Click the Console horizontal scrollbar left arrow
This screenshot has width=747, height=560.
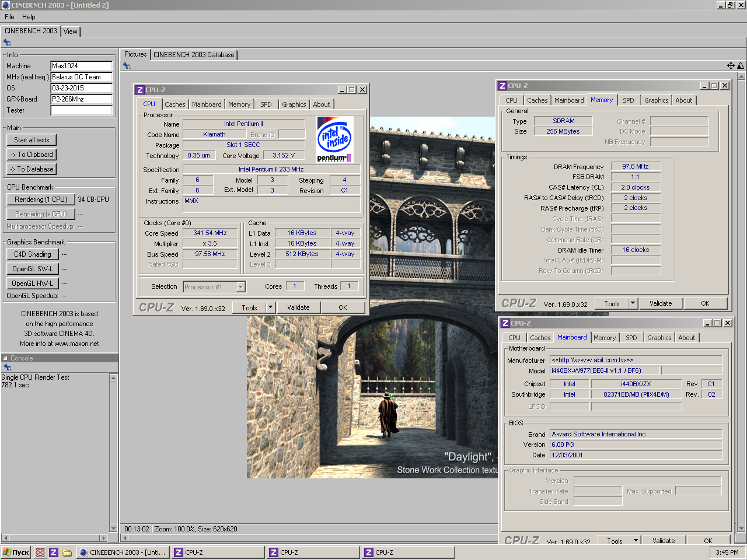(5, 538)
